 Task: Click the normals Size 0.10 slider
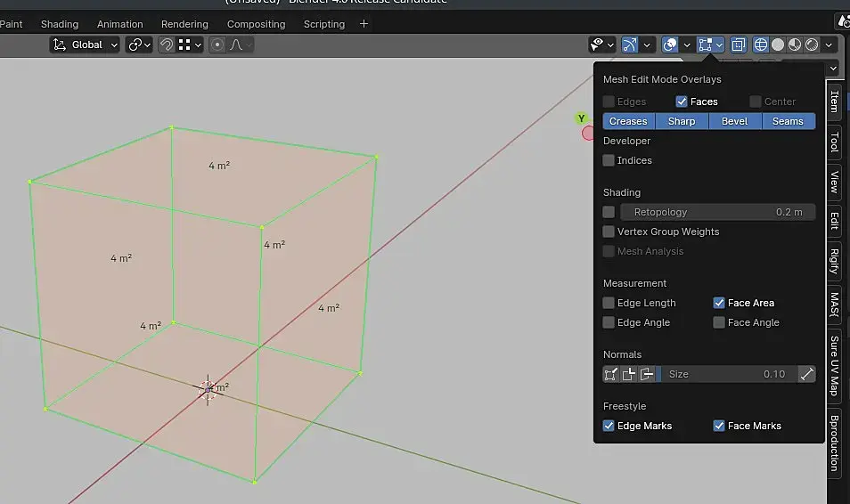726,374
